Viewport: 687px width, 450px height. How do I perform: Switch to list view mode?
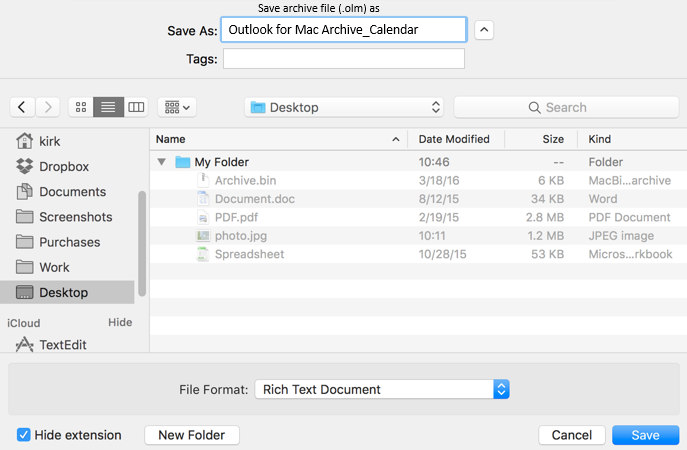pos(108,107)
